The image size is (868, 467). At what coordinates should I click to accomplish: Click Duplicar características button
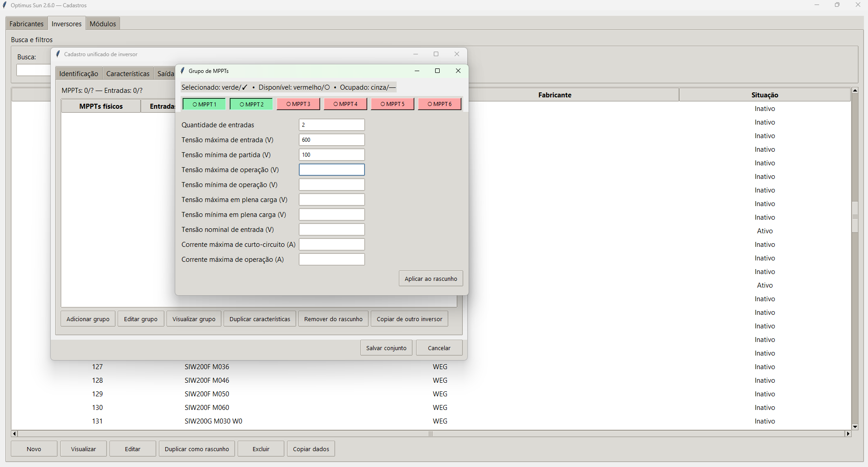click(260, 319)
